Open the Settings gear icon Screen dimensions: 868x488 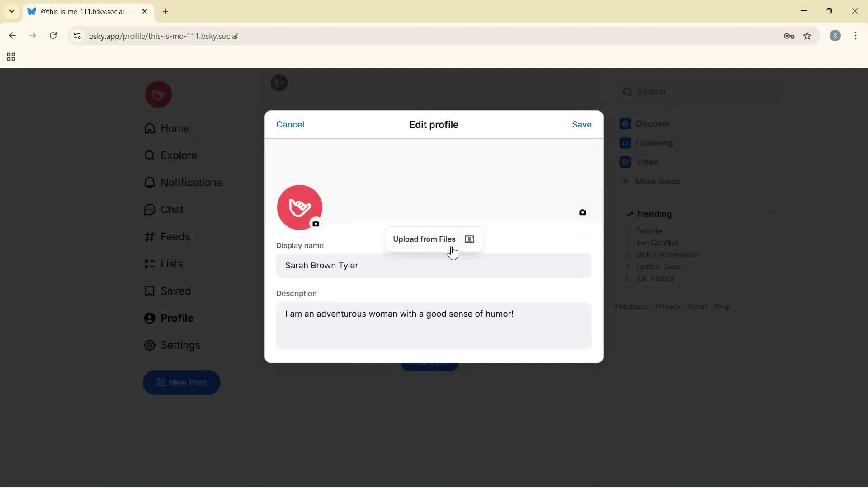click(x=149, y=346)
